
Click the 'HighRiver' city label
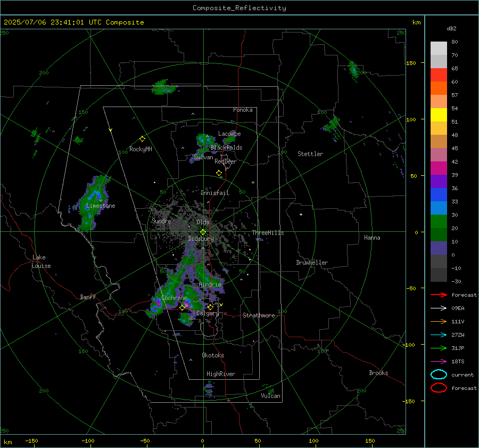tap(221, 374)
